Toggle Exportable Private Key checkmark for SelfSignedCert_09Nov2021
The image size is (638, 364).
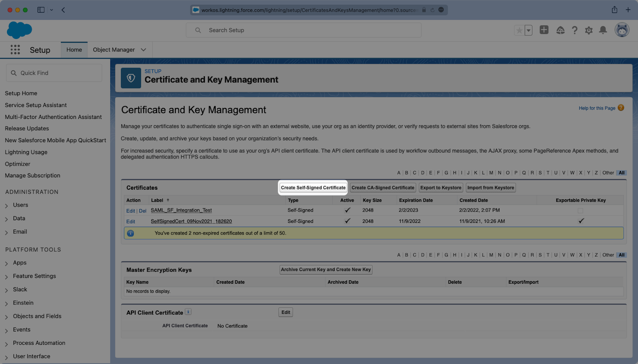pyautogui.click(x=581, y=221)
